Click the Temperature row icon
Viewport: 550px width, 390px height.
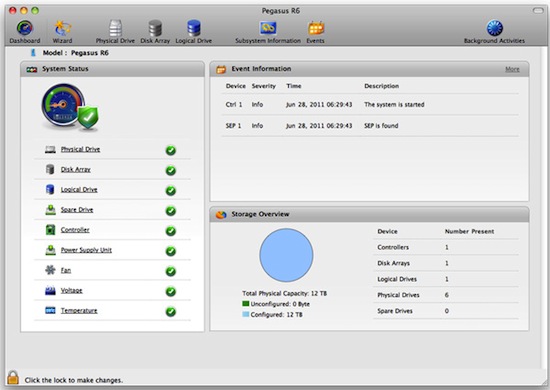coord(51,310)
